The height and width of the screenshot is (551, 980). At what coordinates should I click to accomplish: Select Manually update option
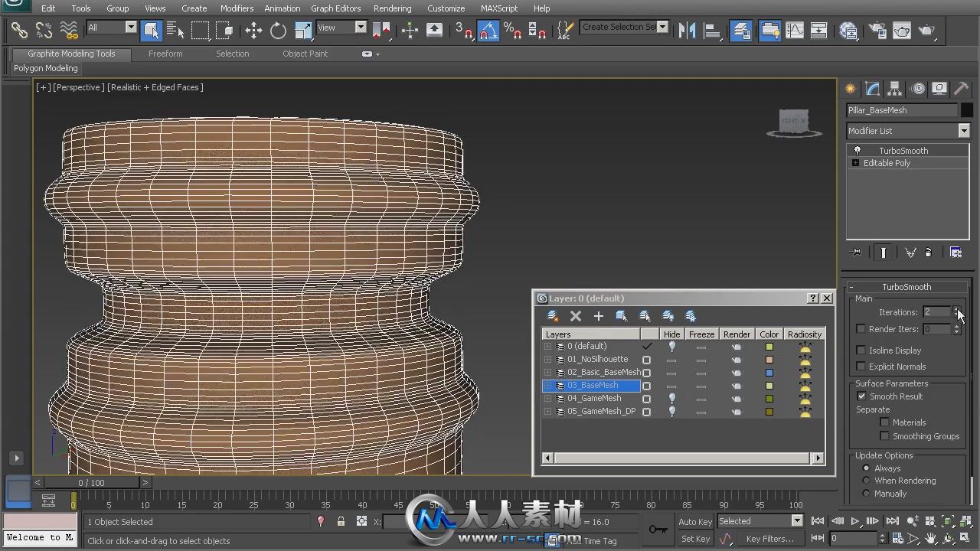click(866, 494)
